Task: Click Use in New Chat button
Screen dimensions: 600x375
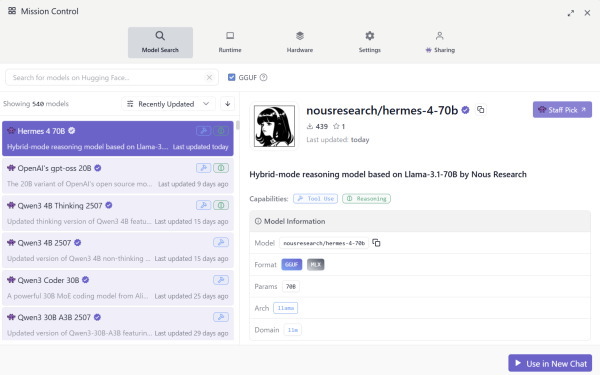Action: click(x=550, y=364)
